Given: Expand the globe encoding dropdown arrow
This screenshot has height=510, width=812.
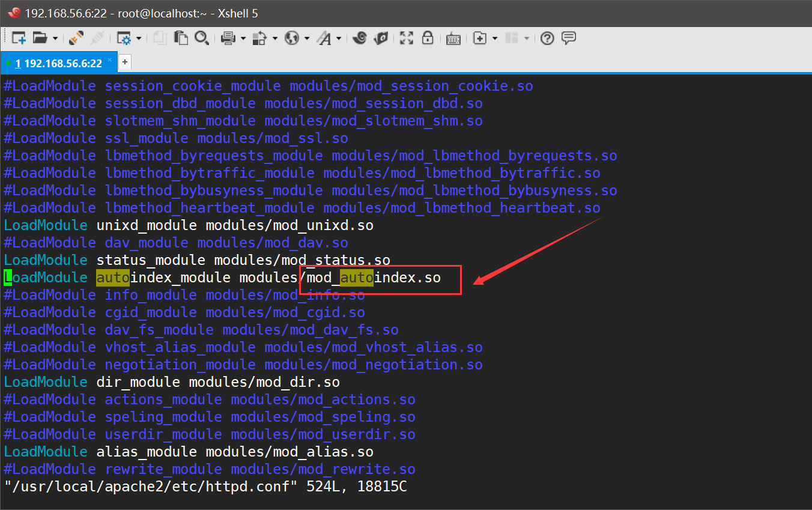Looking at the screenshot, I should click(x=307, y=38).
